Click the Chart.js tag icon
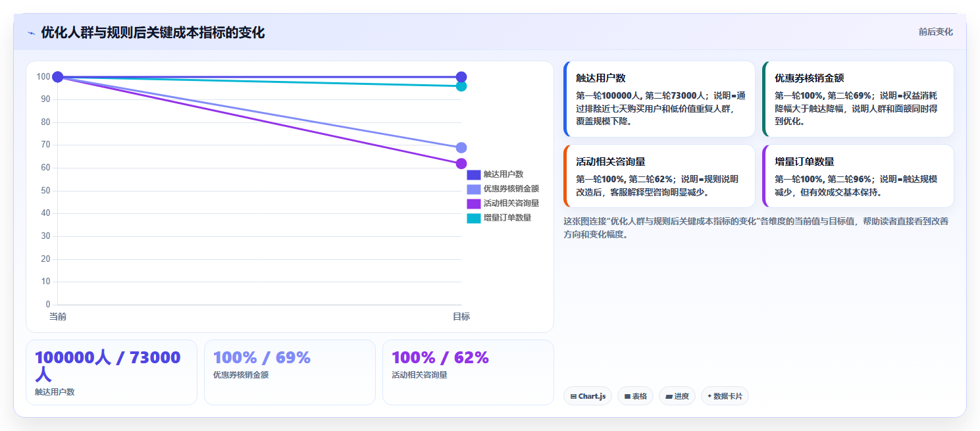Image resolution: width=980 pixels, height=431 pixels. coord(574,397)
